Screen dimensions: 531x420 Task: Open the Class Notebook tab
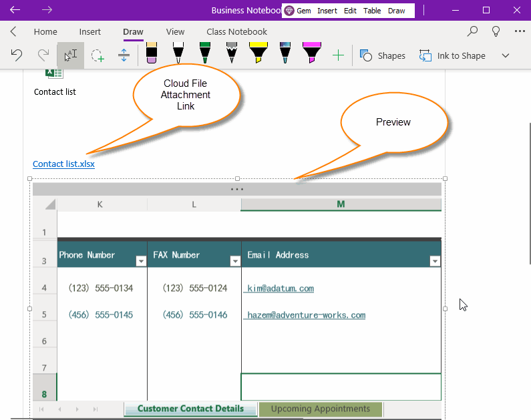pos(236,32)
